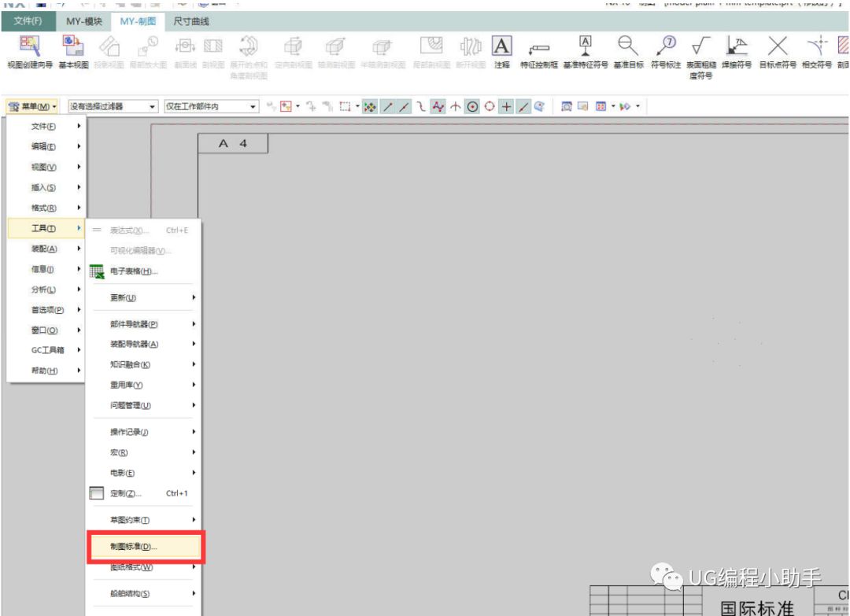Open the 没有选择过滤器 selection filter dropdown

(x=113, y=107)
